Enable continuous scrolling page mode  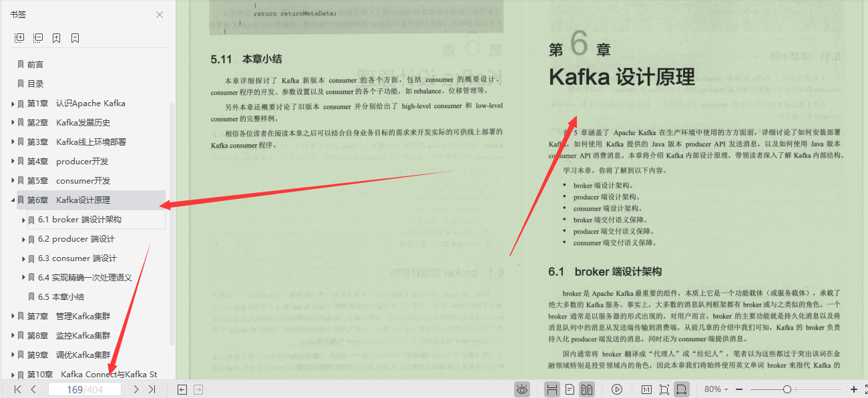[x=552, y=389]
